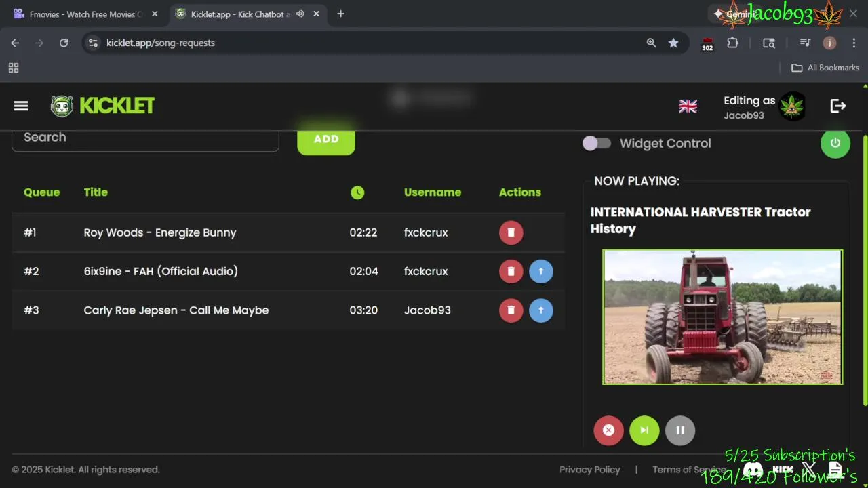Bookmark this page with star icon

(673, 43)
